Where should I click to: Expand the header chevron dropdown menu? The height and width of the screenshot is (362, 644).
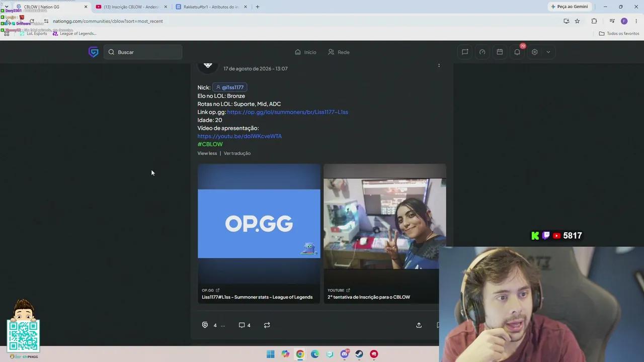point(548,52)
